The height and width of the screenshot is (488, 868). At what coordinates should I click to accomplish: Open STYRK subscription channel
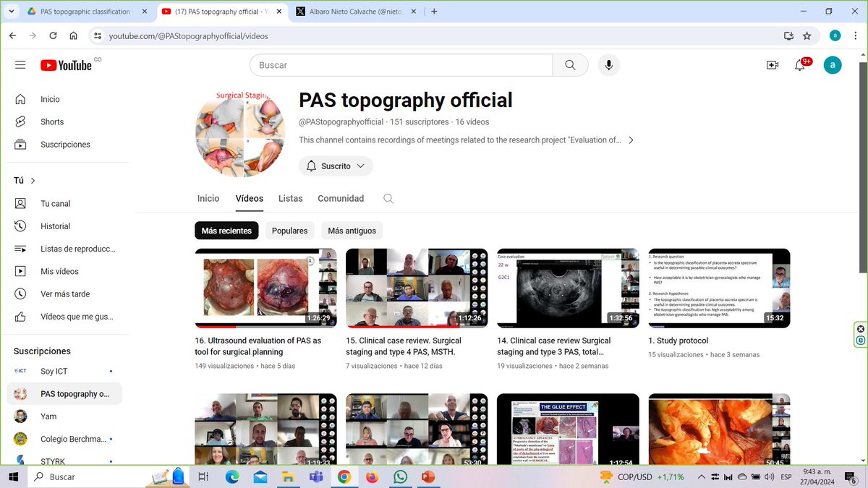pyautogui.click(x=65, y=461)
